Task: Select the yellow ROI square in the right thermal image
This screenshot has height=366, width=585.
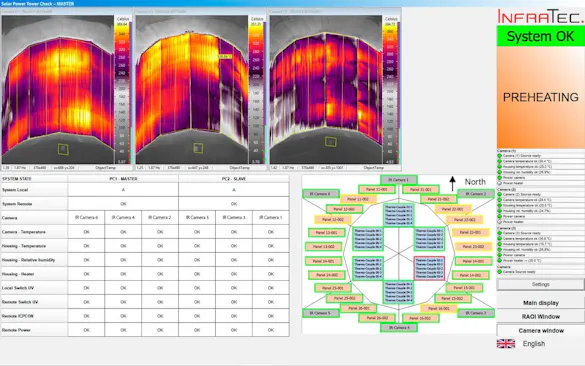Action: point(331,141)
